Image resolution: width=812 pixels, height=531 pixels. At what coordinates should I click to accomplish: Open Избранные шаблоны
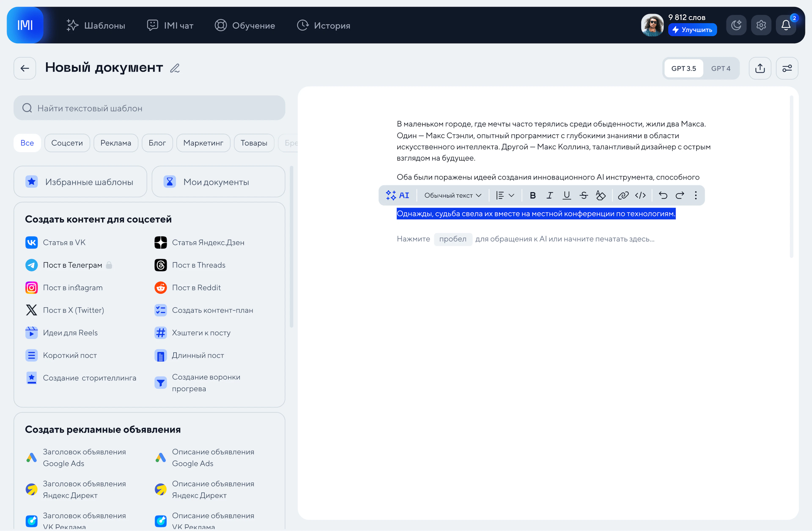pos(81,182)
